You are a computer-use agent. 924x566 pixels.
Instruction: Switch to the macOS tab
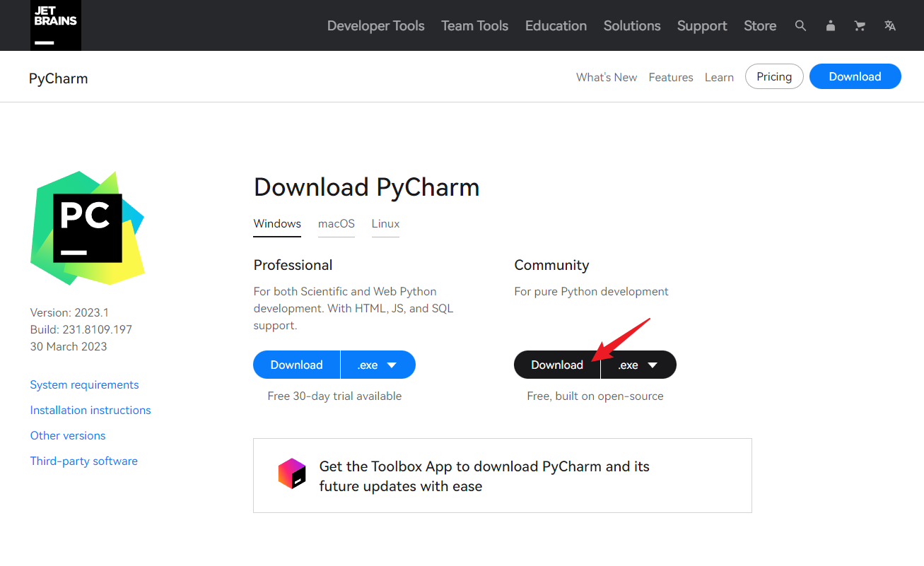click(336, 224)
